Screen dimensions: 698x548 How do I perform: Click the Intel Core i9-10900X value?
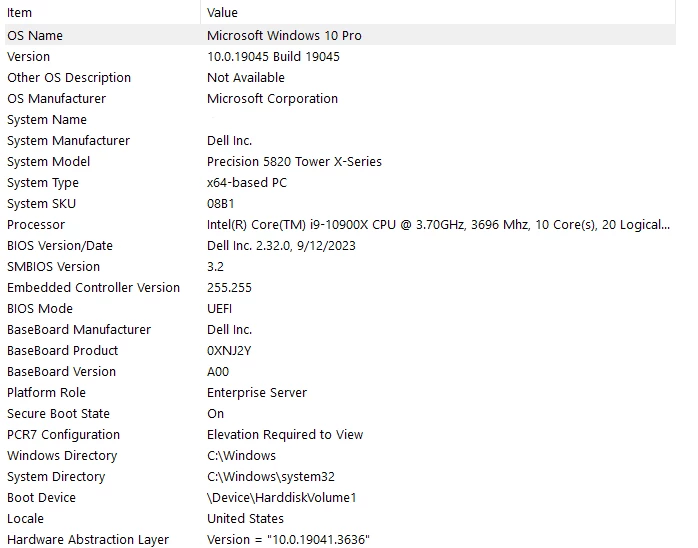438,224
